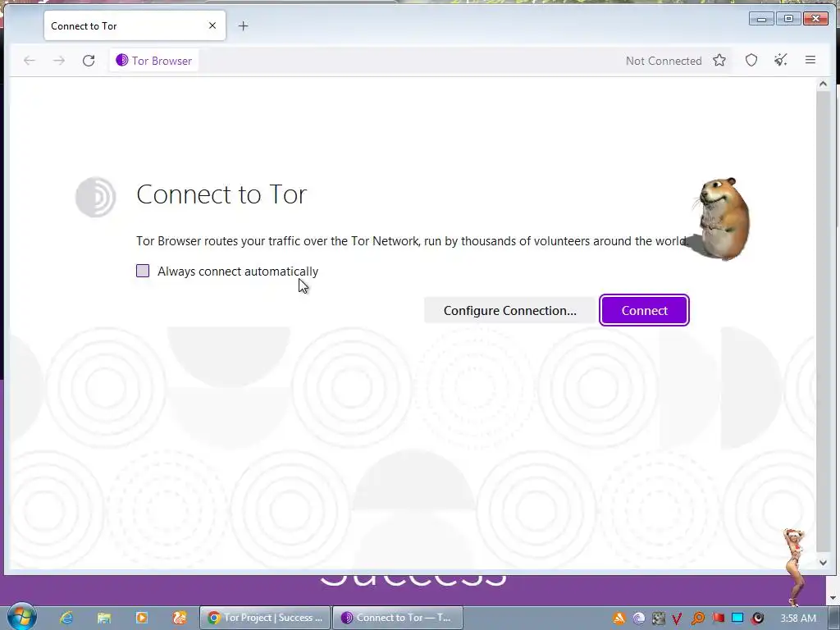This screenshot has height=630, width=840.
Task: Open the security level shield icon
Action: pyautogui.click(x=751, y=60)
